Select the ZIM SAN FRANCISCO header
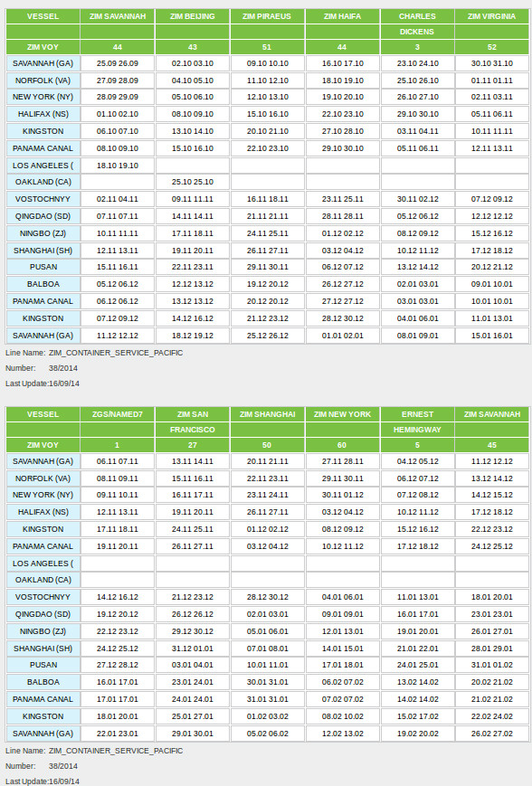Screen dimensions: 532x786 click(193, 422)
